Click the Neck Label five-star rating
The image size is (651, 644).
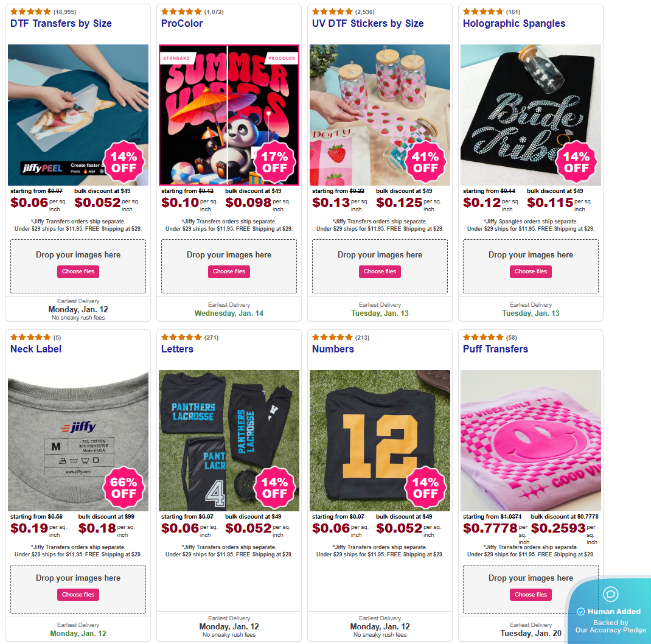tap(30, 337)
